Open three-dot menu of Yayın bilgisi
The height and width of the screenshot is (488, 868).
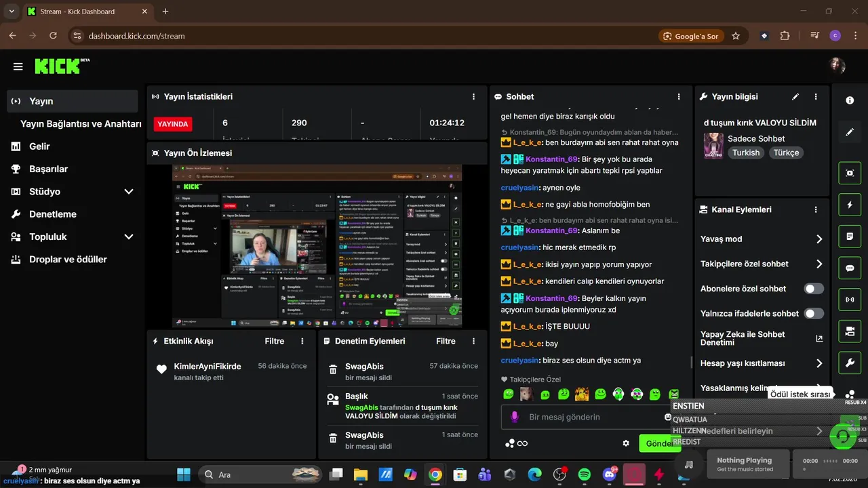tap(816, 97)
